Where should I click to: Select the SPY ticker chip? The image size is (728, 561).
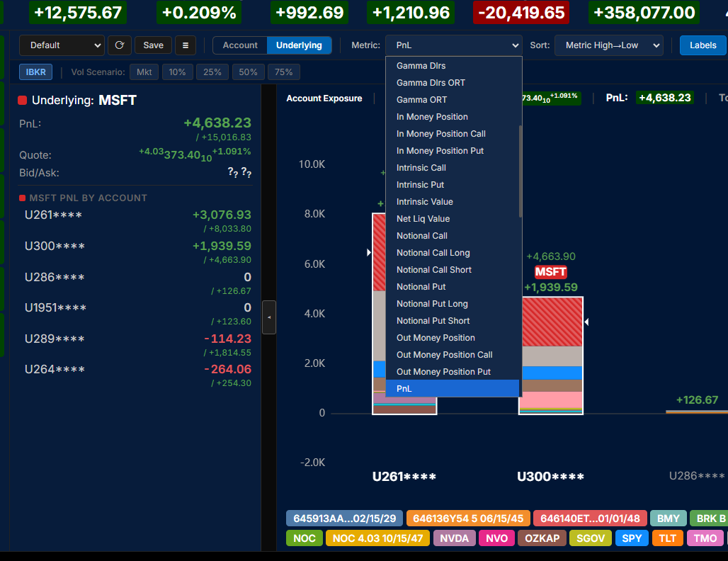point(632,538)
